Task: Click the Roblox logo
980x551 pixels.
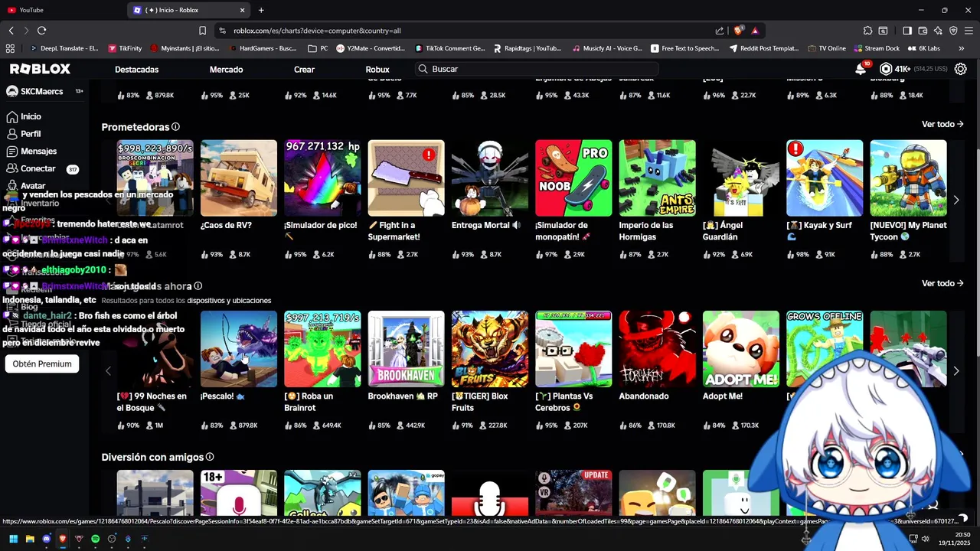Action: pos(40,69)
